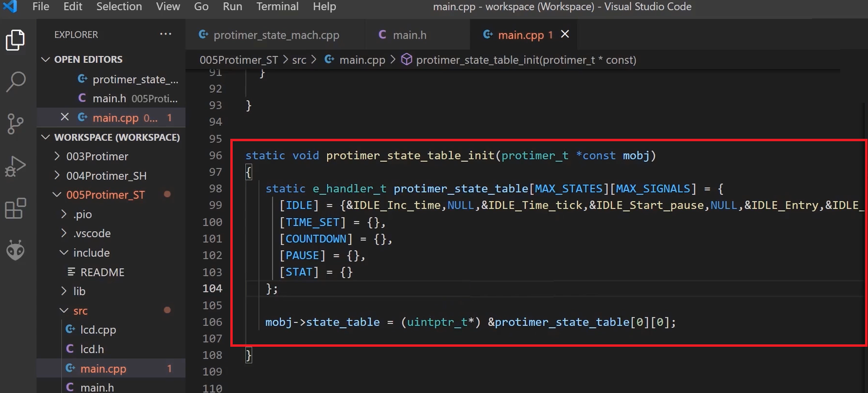Open Explorer more actions ellipsis
The height and width of the screenshot is (393, 868).
point(165,34)
